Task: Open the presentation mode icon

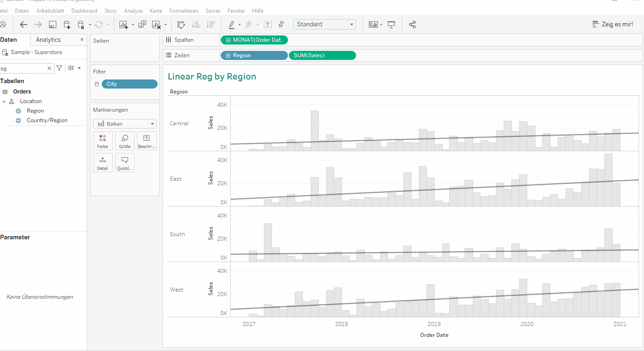Action: pyautogui.click(x=391, y=24)
